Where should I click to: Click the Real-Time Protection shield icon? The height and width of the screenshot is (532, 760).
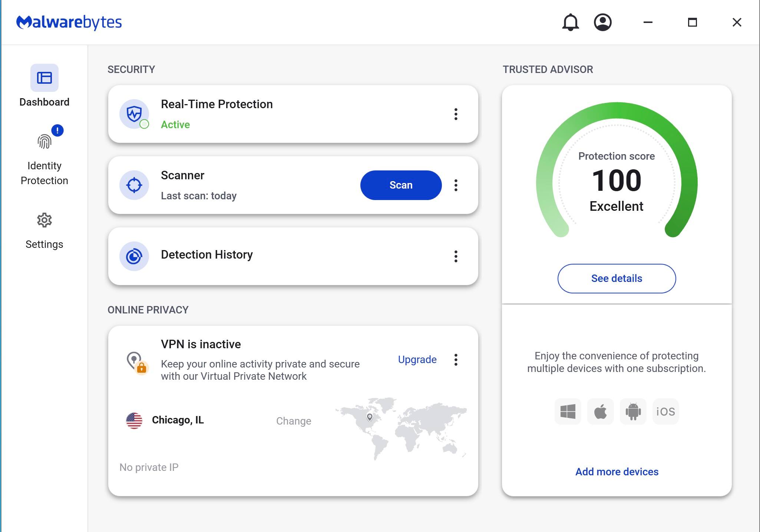(x=134, y=114)
